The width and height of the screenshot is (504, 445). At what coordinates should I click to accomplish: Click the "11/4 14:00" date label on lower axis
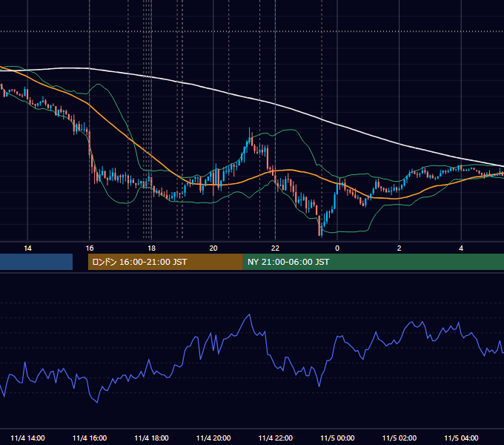click(27, 438)
